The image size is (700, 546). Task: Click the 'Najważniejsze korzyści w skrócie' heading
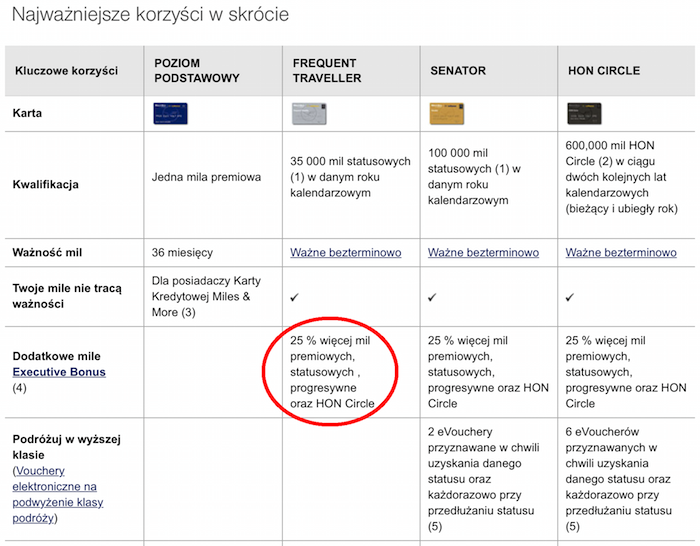click(150, 14)
